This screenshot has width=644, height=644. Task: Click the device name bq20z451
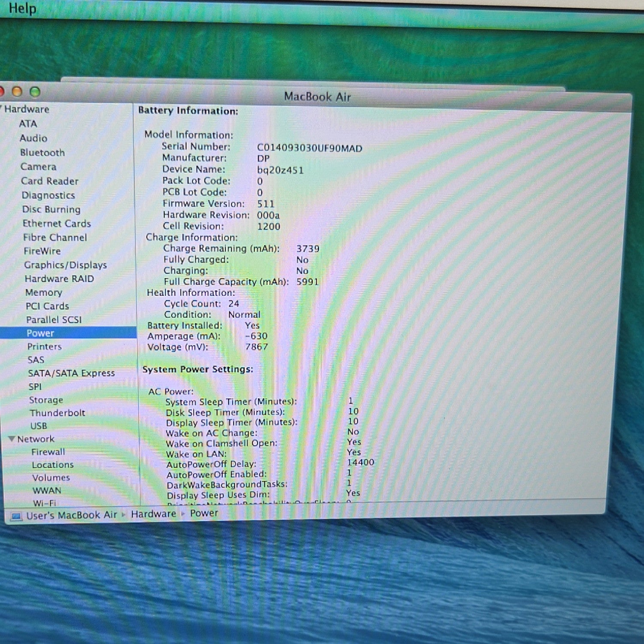pyautogui.click(x=280, y=170)
